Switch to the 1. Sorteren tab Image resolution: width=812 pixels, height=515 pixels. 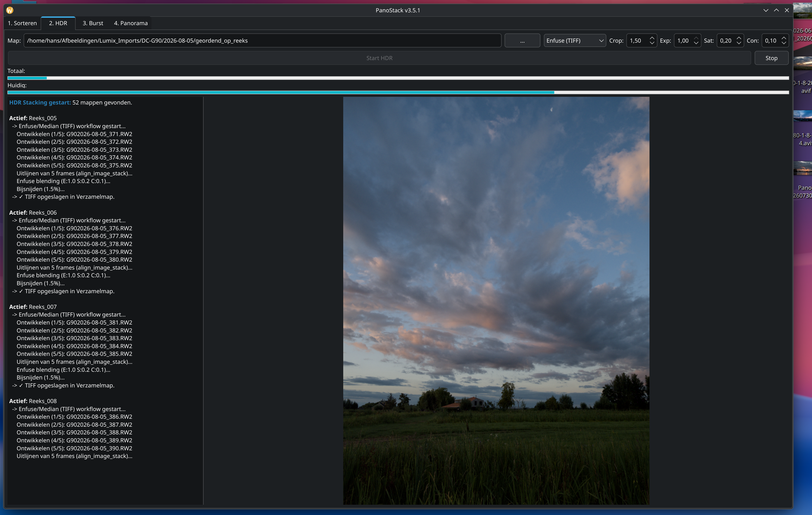(22, 23)
